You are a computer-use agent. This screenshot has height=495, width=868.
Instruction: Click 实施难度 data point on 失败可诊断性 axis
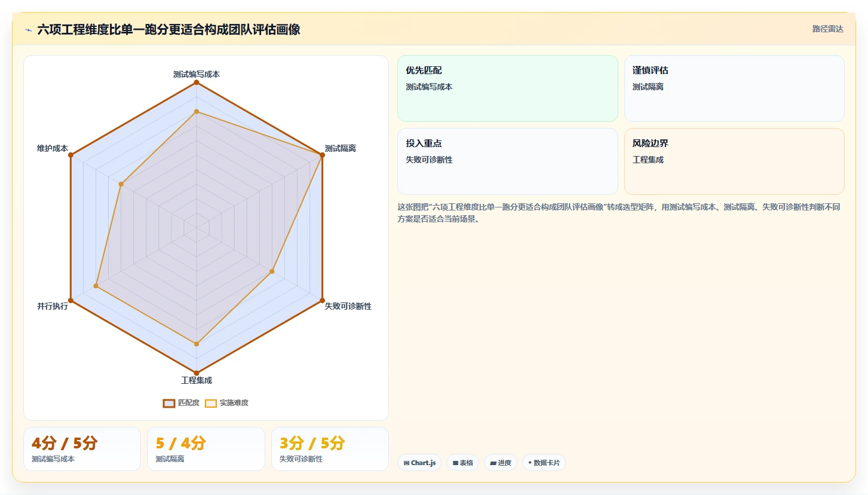(x=272, y=271)
